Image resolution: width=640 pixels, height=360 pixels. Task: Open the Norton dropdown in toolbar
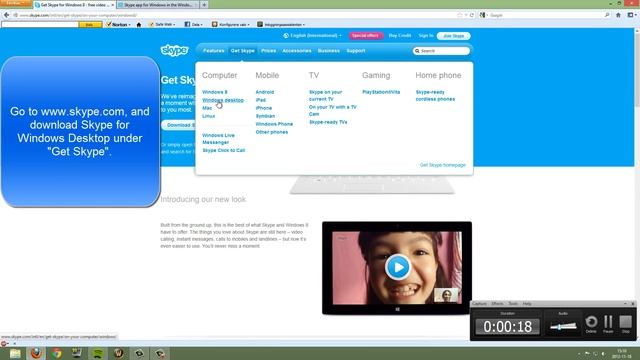pyautogui.click(x=118, y=24)
